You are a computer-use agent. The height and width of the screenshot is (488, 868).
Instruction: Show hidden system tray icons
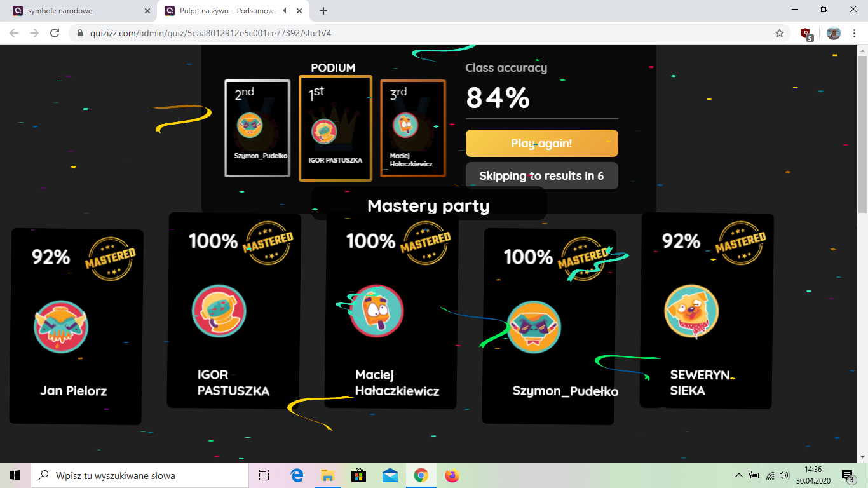pyautogui.click(x=738, y=475)
